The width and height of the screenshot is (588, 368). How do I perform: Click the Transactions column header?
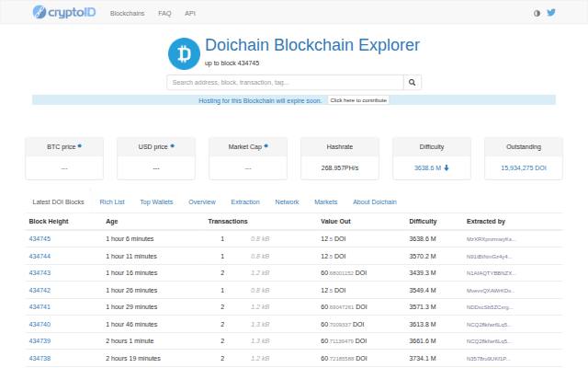228,222
